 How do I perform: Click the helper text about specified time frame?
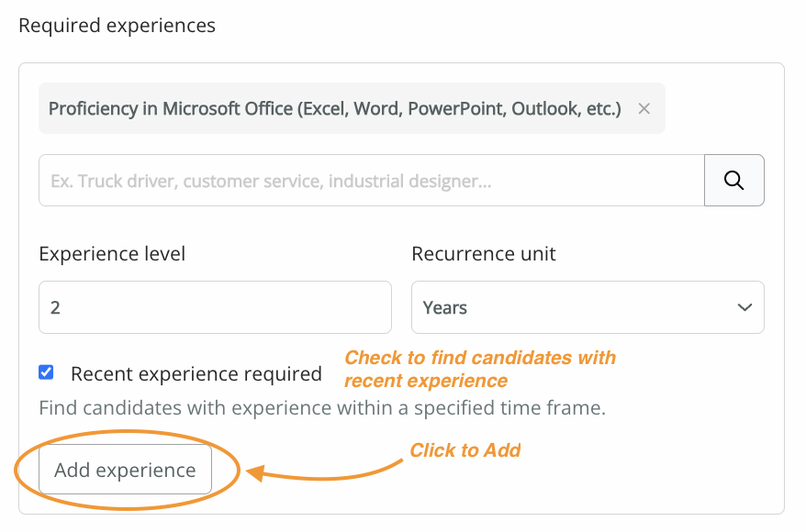pos(322,408)
